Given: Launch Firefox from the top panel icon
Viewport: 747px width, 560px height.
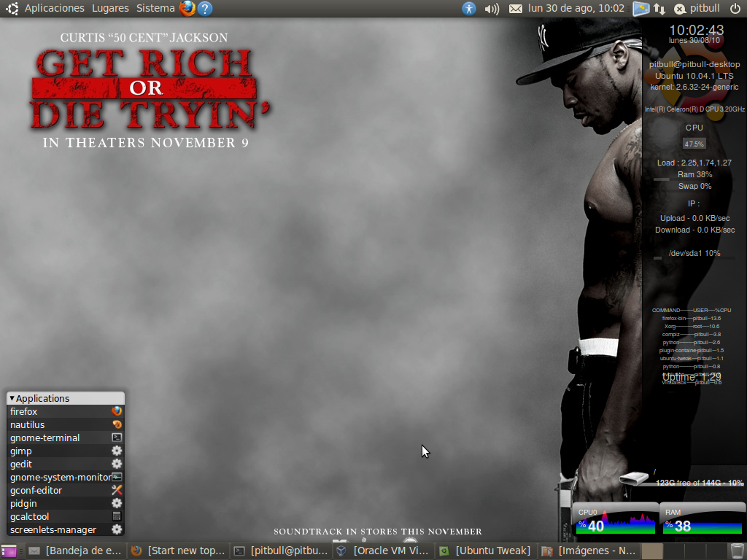Looking at the screenshot, I should pos(187,8).
